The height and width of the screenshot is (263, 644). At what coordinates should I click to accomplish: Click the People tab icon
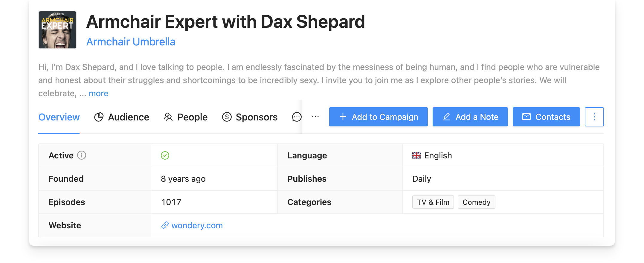168,117
